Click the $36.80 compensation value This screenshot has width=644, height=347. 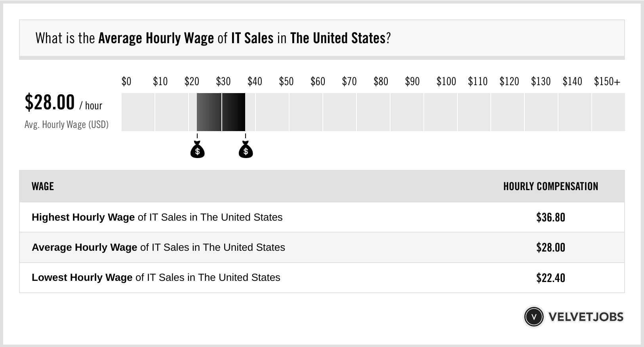tap(551, 217)
